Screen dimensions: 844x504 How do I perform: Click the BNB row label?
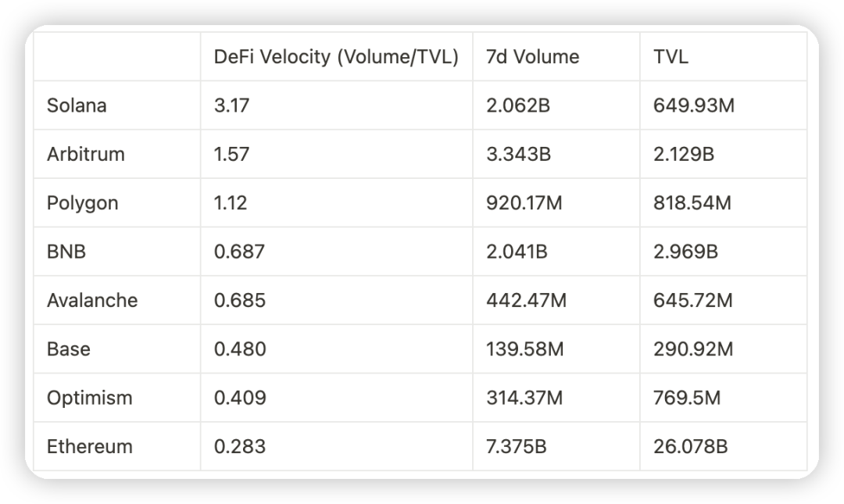[66, 252]
